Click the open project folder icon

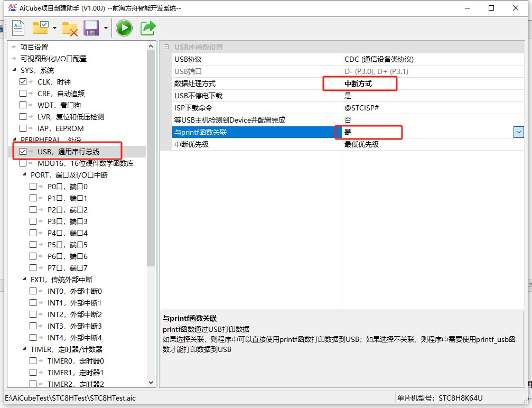40,28
